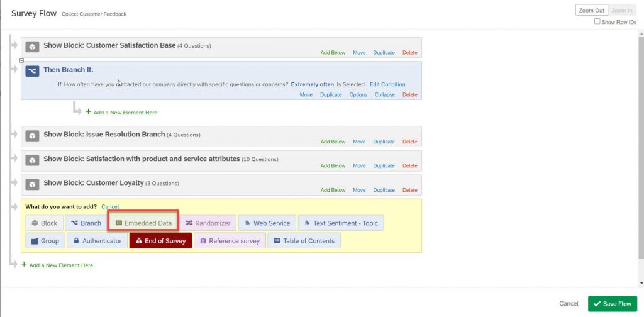Move the Customer Satisfaction Base block
Screen dimensions: 644x317
click(x=359, y=53)
